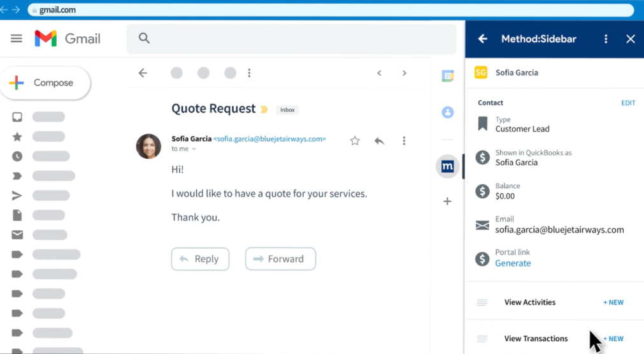The height and width of the screenshot is (354, 644).
Task: Click the Inbox label chip
Action: tap(287, 110)
